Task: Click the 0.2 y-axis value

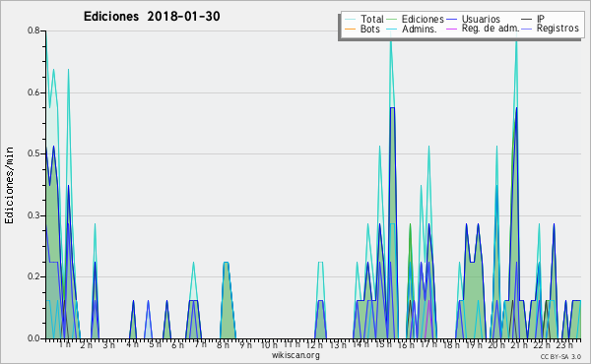Action: coord(33,276)
